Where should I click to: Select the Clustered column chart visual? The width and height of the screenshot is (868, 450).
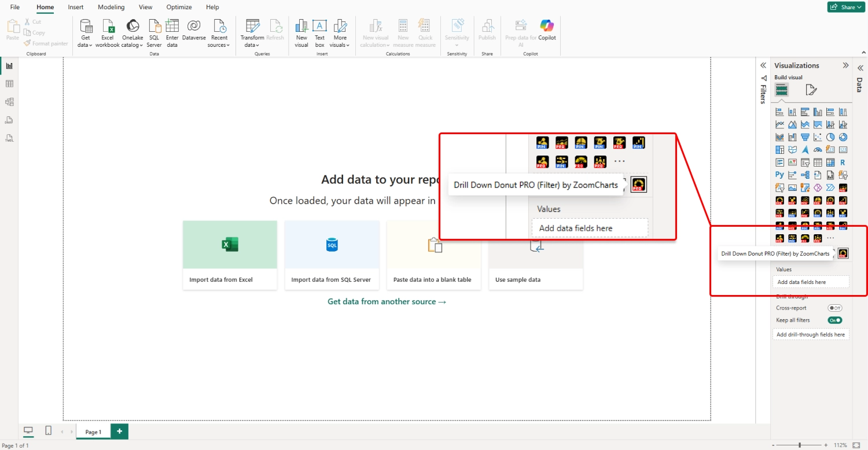point(818,112)
